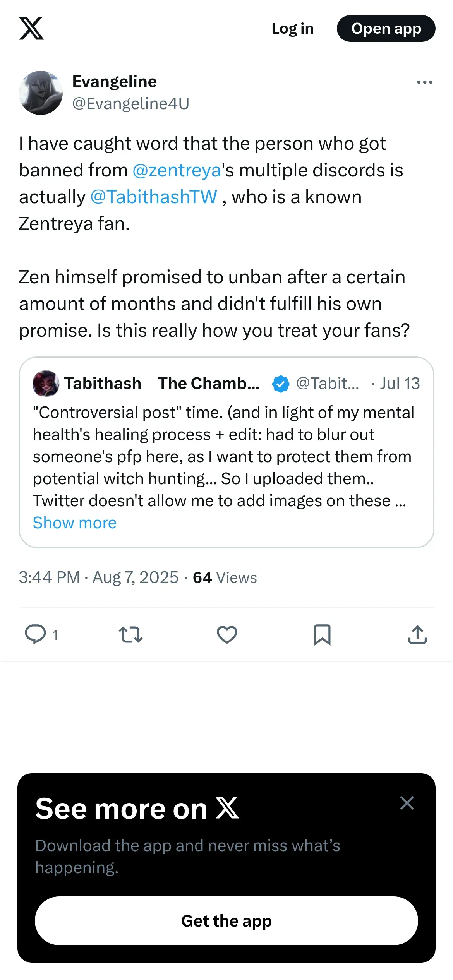Click the reply comment icon
The height and width of the screenshot is (980, 453).
(x=36, y=634)
